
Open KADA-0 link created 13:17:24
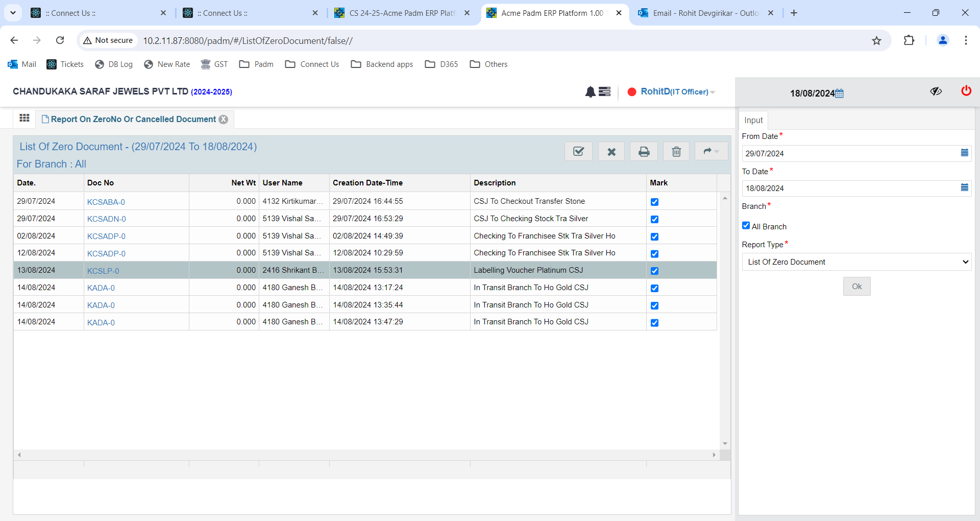[x=101, y=288]
